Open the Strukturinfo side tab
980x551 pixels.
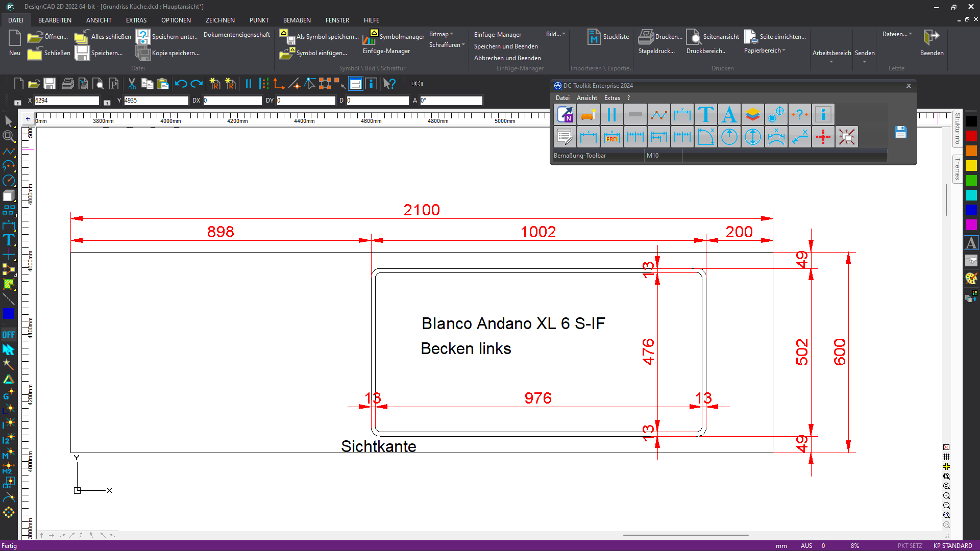[957, 129]
